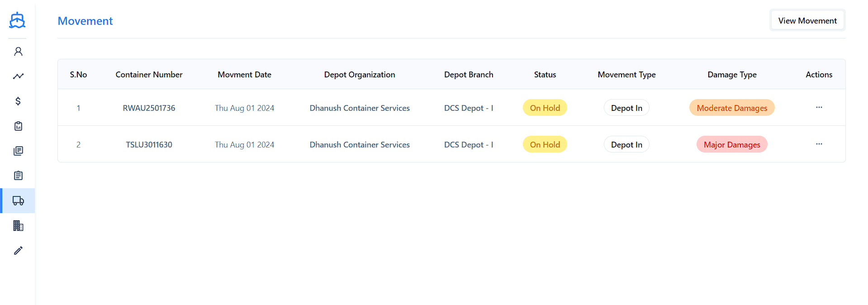Screen dimensions: 868x305
Task: Click On Hold status in first row
Action: tap(545, 108)
